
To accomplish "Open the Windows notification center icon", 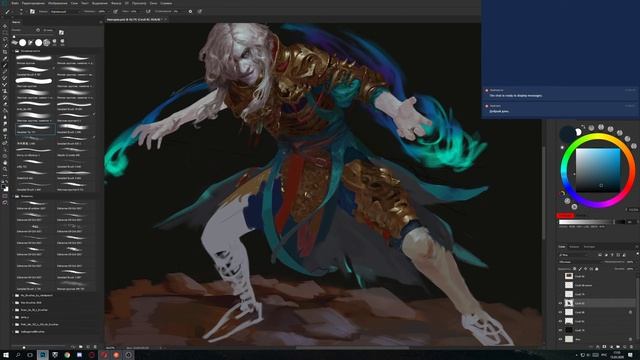I will pos(631,355).
